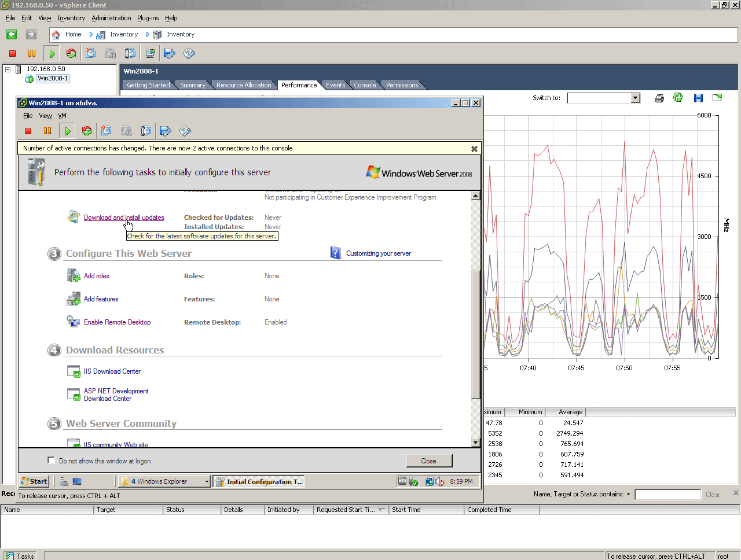
Task: Switch to the Summary tab
Action: click(x=192, y=85)
